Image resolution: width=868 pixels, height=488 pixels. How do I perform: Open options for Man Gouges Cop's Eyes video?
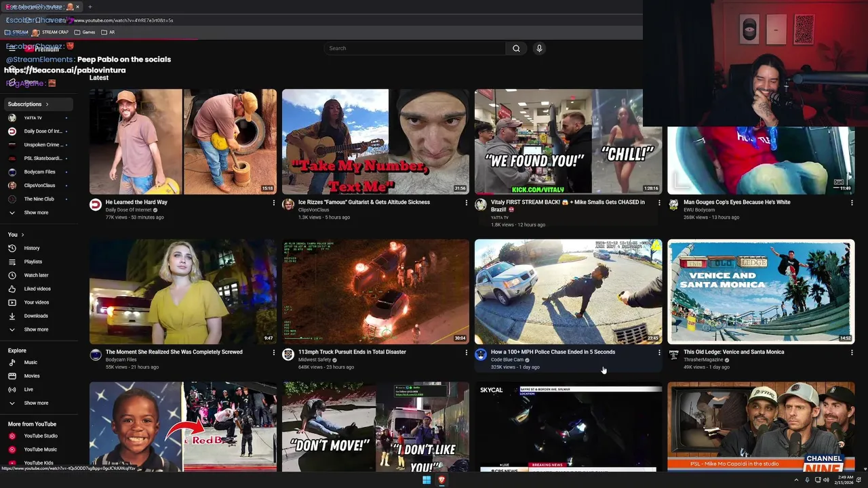852,203
